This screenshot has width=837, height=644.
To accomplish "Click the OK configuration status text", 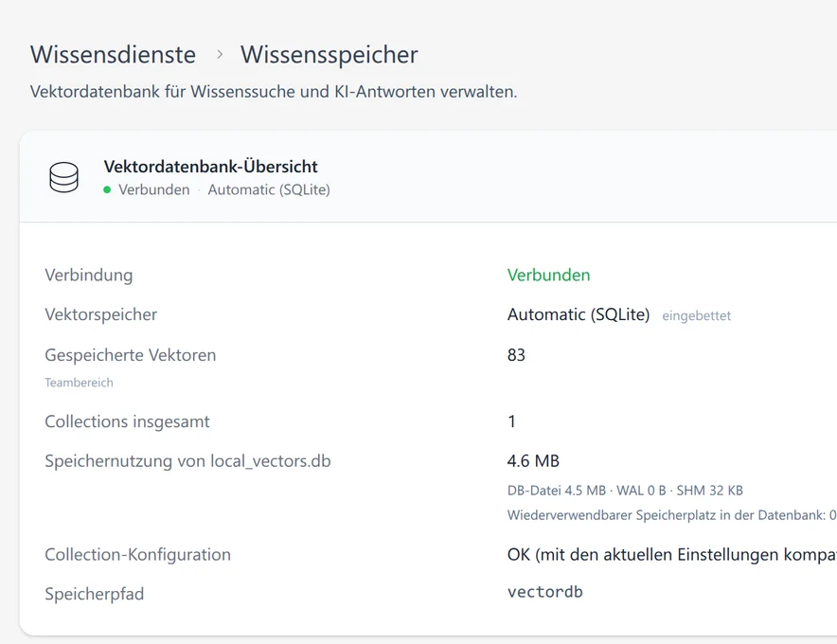I will pyautogui.click(x=672, y=554).
